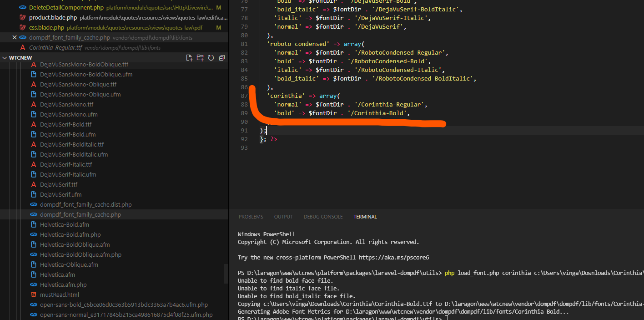Viewport: 644px width, 320px height.
Task: Refresh the WTCNEW explorer tree
Action: 211,58
